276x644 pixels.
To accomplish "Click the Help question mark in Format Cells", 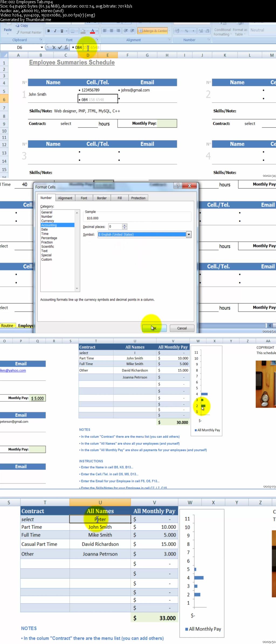I will click(178, 186).
